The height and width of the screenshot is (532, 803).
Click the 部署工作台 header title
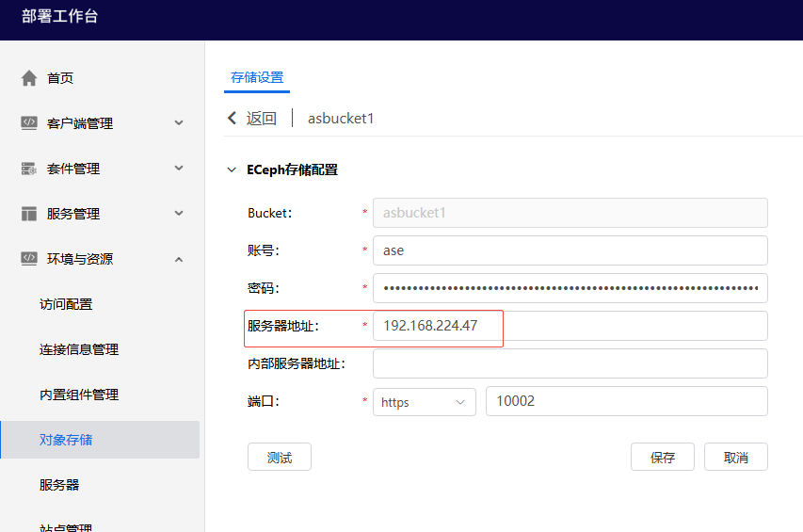tap(60, 16)
